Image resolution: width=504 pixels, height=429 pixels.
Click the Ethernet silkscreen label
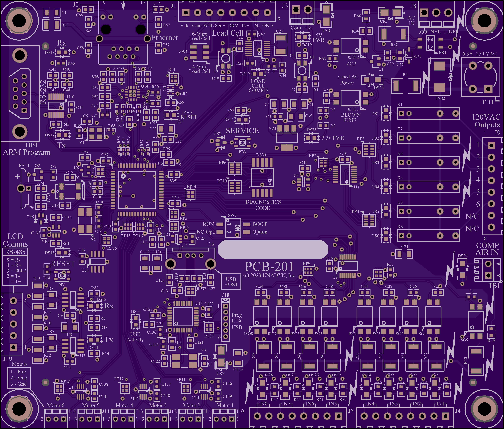pos(165,38)
